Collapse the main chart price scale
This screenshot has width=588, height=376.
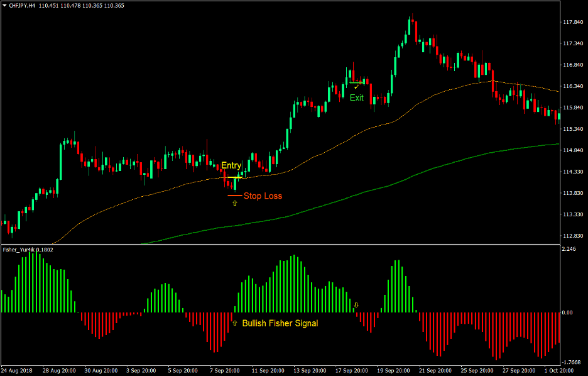point(573,126)
